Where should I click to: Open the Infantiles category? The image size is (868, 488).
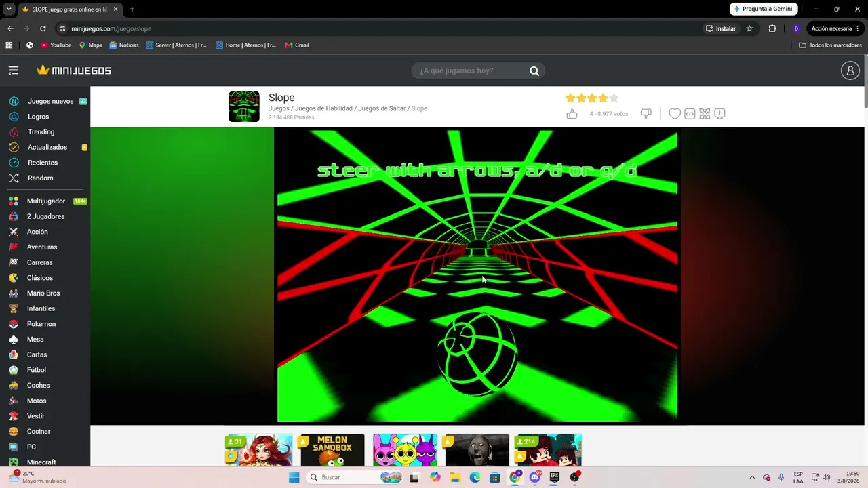tap(41, 308)
